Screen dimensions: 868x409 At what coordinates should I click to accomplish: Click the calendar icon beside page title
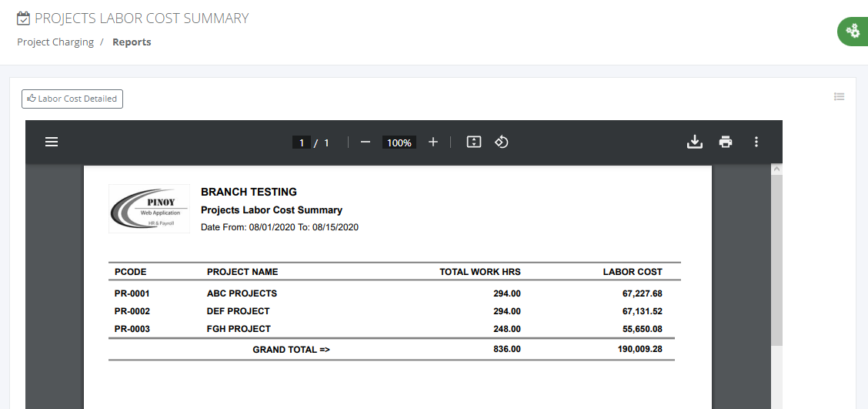[23, 18]
